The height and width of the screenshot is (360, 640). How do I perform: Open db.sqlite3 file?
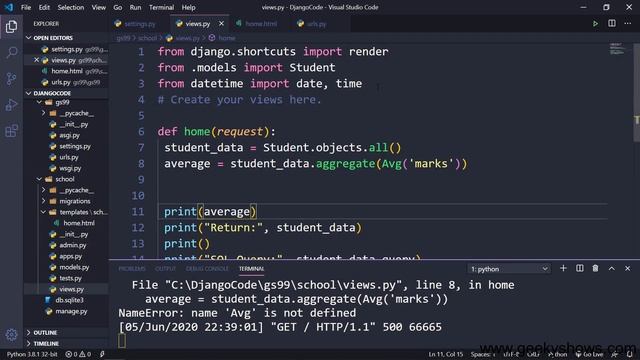69,300
